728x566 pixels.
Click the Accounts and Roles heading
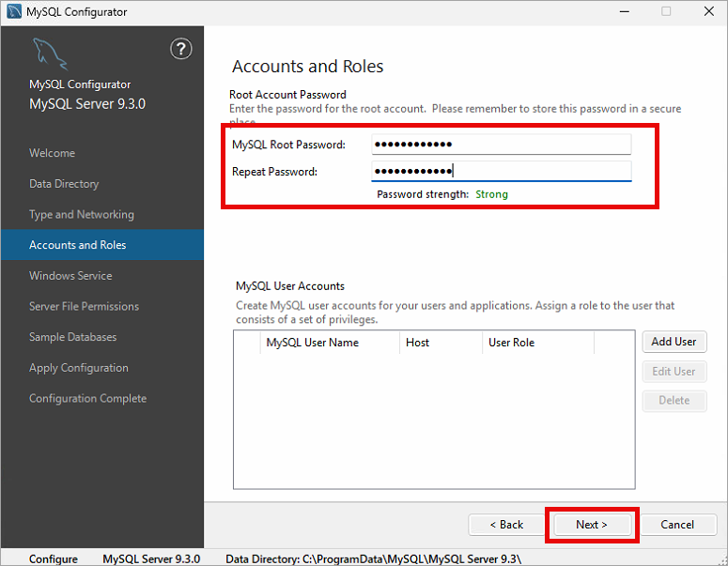coord(308,67)
